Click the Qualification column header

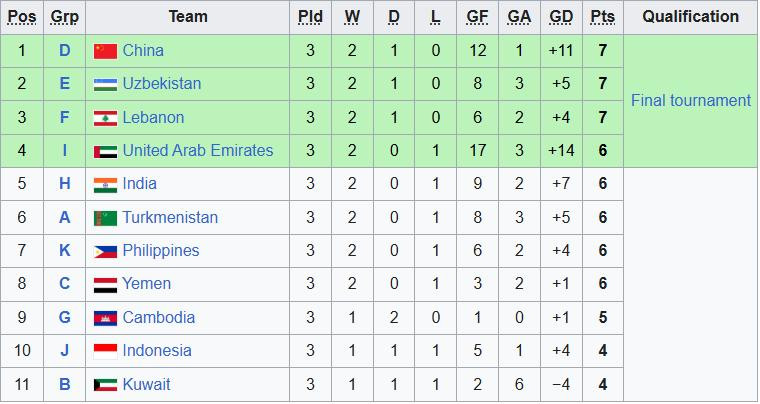click(x=690, y=17)
